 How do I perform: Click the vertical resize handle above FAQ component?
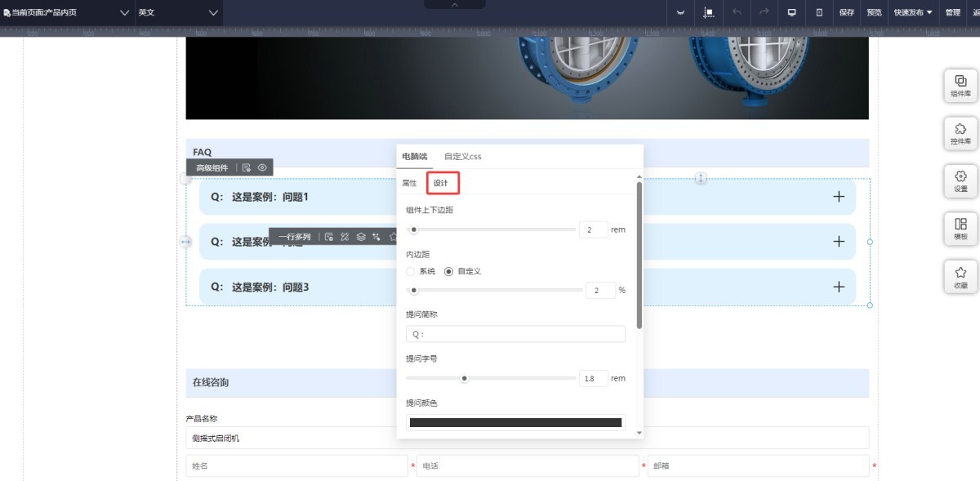701,178
